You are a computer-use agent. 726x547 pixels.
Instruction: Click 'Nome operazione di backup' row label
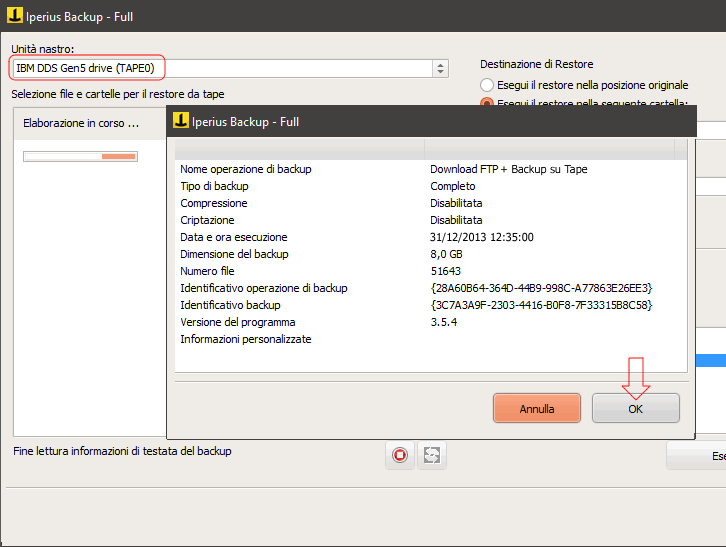point(246,169)
